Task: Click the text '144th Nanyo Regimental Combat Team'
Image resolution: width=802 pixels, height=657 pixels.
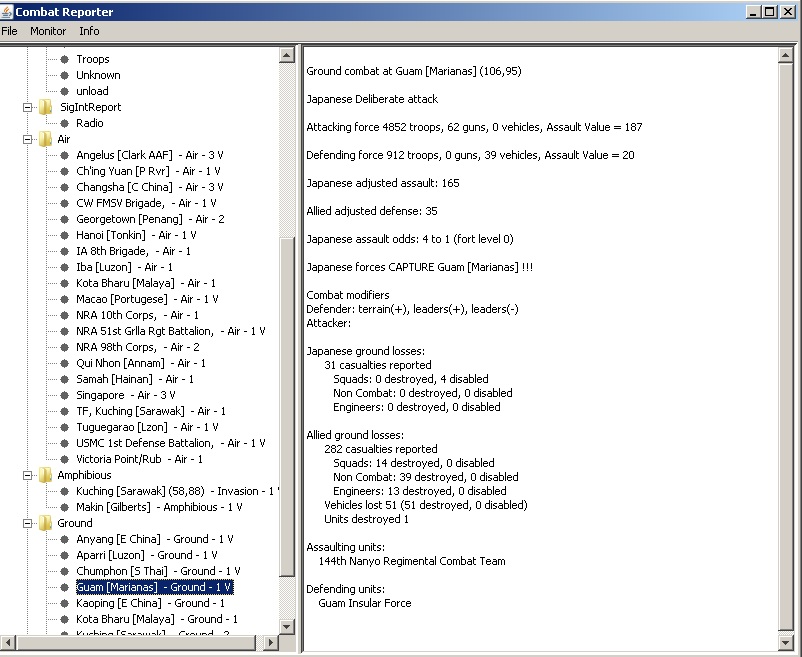Action: (412, 561)
